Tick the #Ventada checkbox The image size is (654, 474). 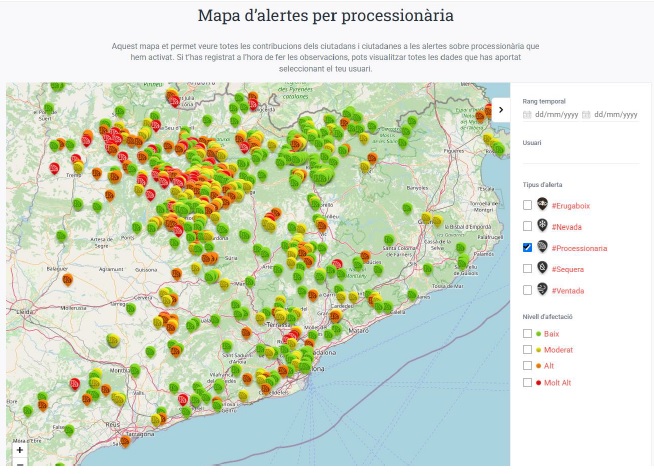point(527,290)
